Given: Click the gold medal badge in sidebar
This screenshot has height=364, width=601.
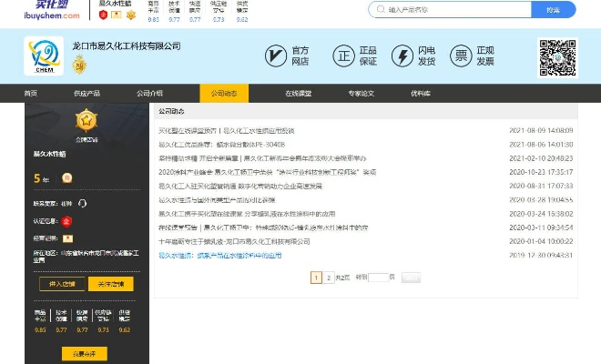Looking at the screenshot, I should pos(86,120).
